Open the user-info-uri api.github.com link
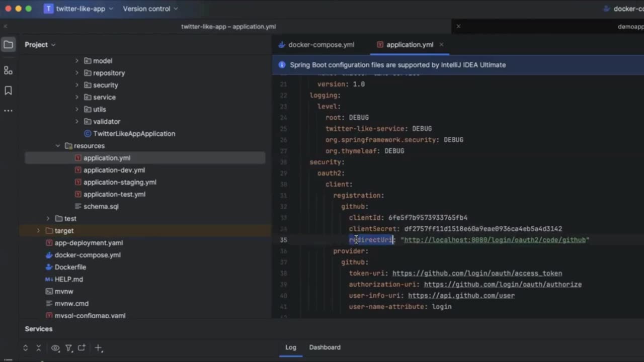Screen dimensions: 644x362 click(x=461, y=296)
